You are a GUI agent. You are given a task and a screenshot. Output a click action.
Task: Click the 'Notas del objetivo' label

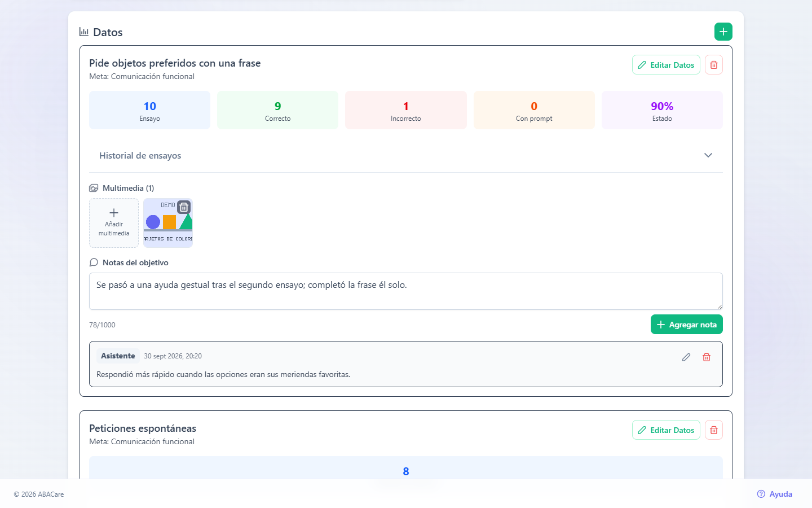135,262
